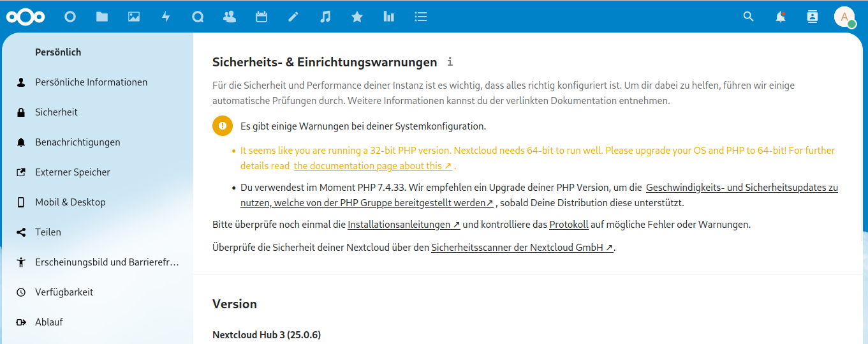The image size is (868, 344).
Task: Click the lock icon beside Sicherheit
Action: click(x=21, y=112)
